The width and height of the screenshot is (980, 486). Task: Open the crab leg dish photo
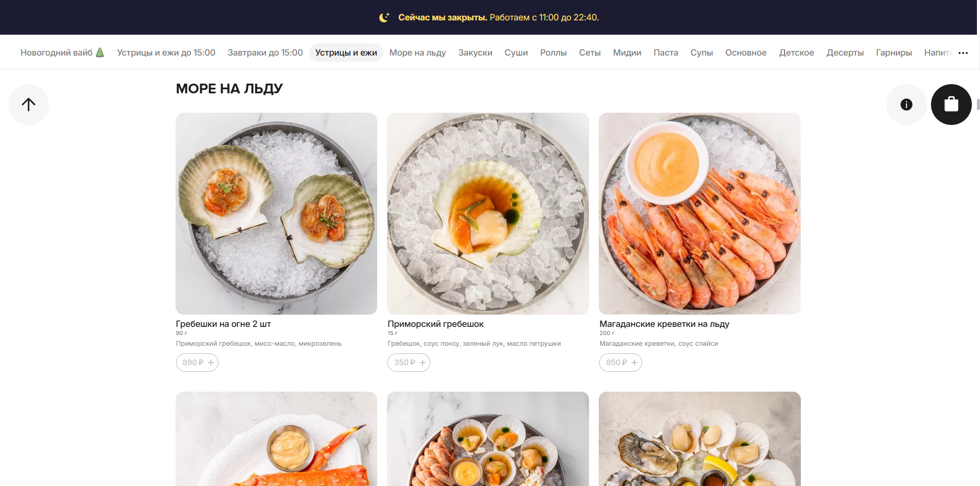coord(276,439)
